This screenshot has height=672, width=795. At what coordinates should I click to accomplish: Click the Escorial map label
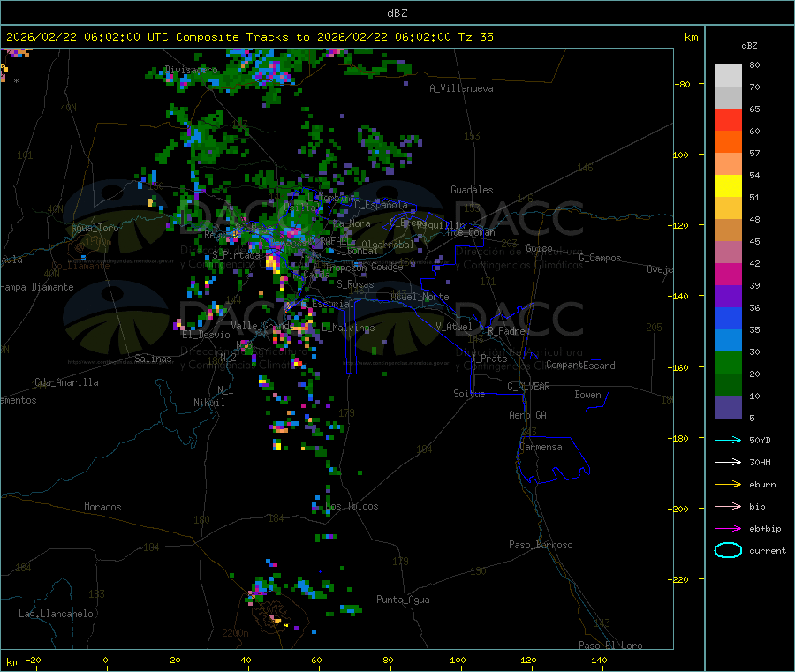(333, 304)
